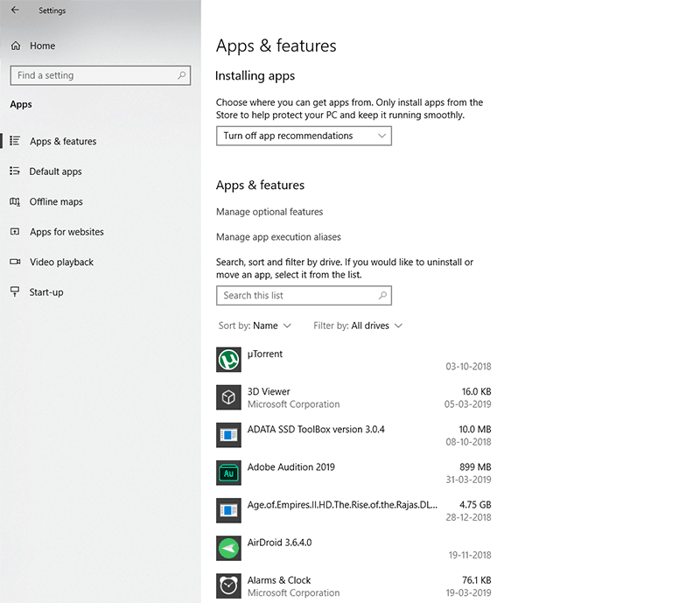This screenshot has height=603, width=700.
Task: Click AirDroid install date 19-11-2018
Action: [470, 555]
